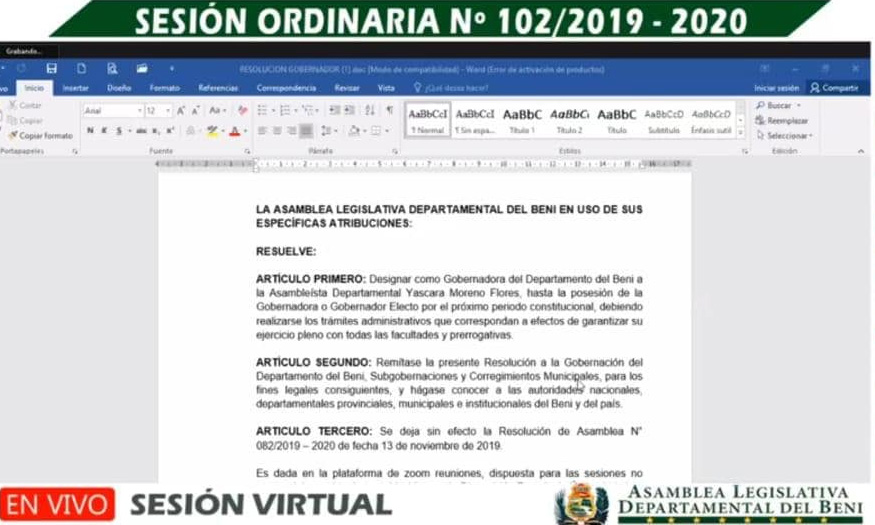Click the Save icon in quick access toolbar
875x525 pixels.
click(51, 68)
